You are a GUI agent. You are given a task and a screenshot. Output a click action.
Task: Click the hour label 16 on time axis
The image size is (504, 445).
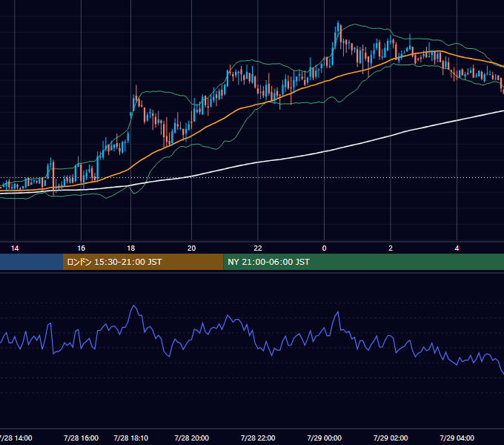(x=81, y=248)
